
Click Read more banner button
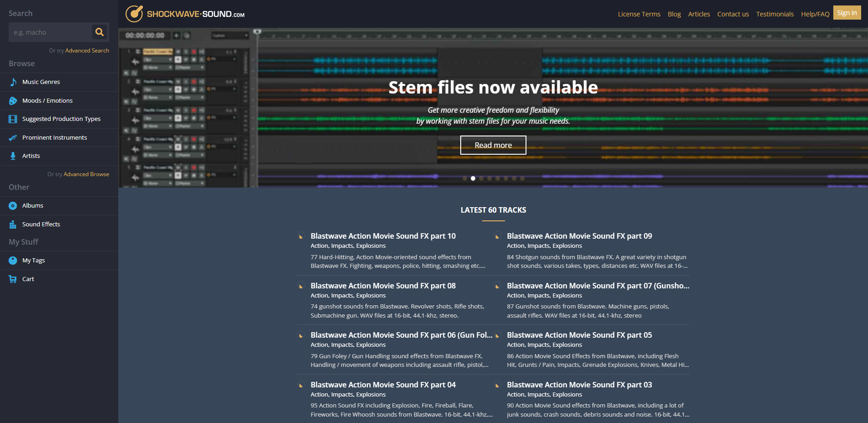tap(493, 145)
